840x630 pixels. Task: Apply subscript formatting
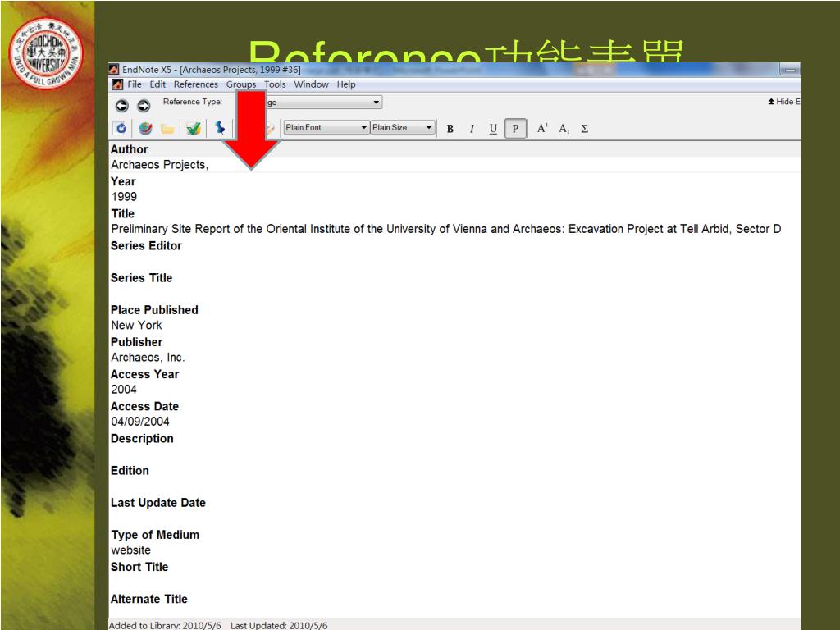[x=564, y=129]
